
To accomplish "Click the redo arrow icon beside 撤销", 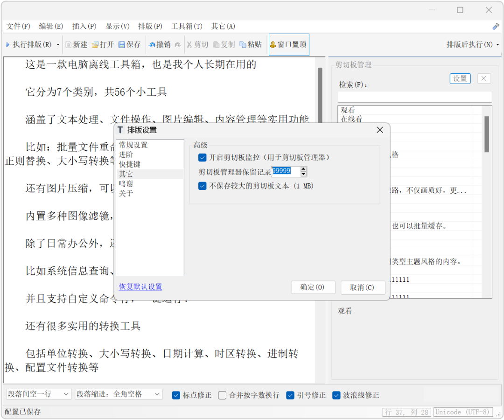I will click(178, 45).
